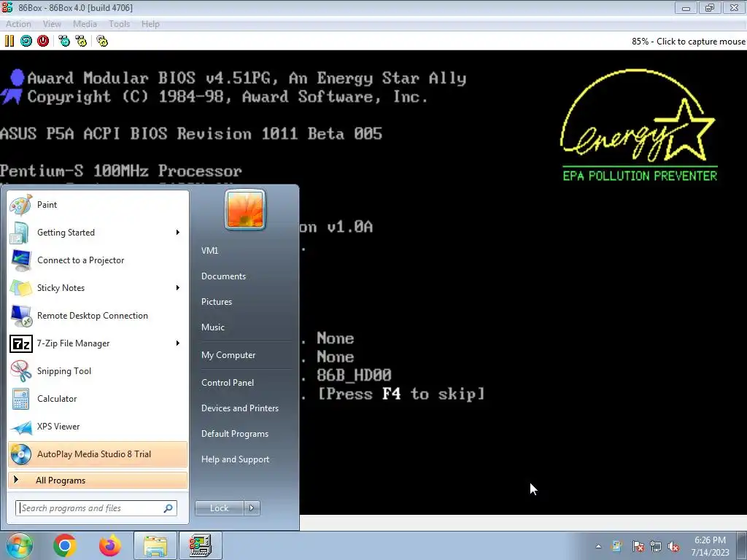Expand Sticky Notes jump list arrow
Viewport: 747px width, 560px height.
pos(178,287)
